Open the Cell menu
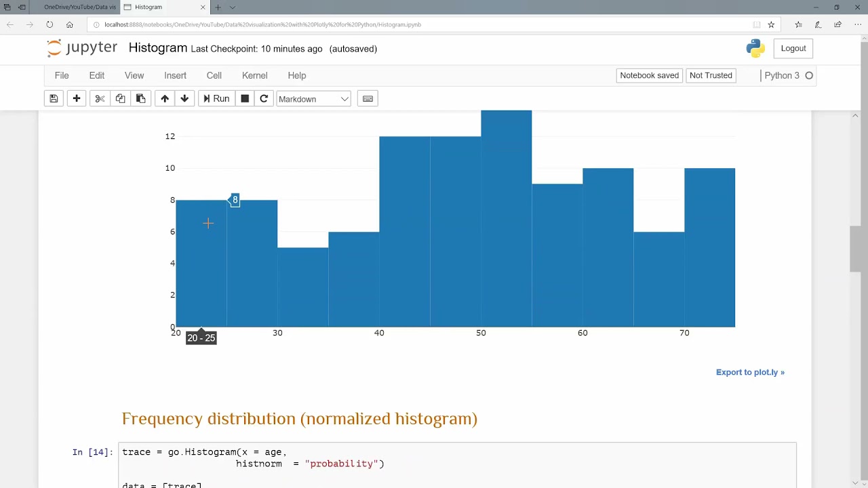Viewport: 868px width, 488px height. [214, 75]
